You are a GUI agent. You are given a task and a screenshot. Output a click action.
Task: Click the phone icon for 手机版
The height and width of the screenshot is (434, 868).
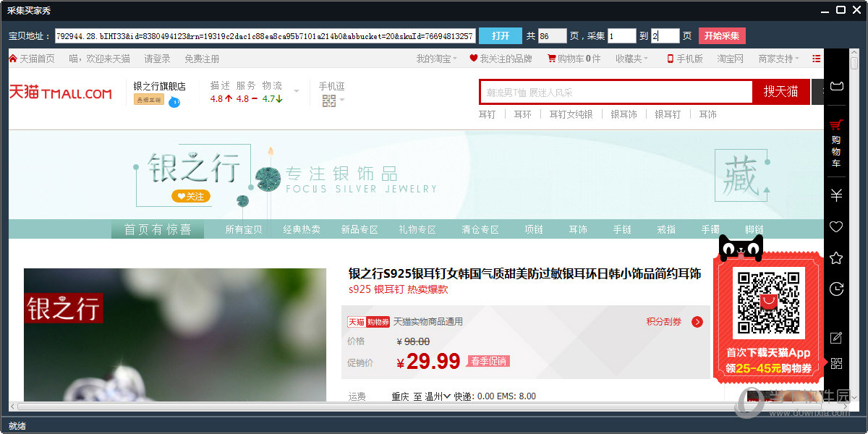point(671,59)
